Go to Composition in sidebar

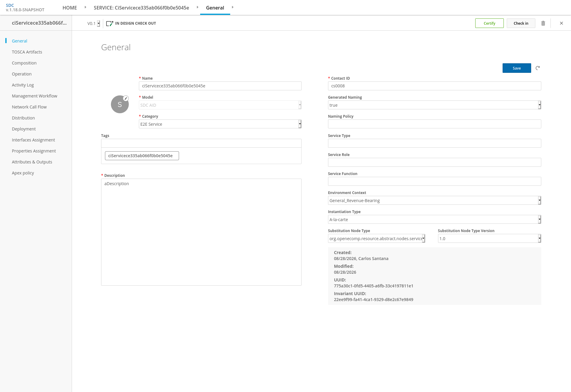coord(24,63)
